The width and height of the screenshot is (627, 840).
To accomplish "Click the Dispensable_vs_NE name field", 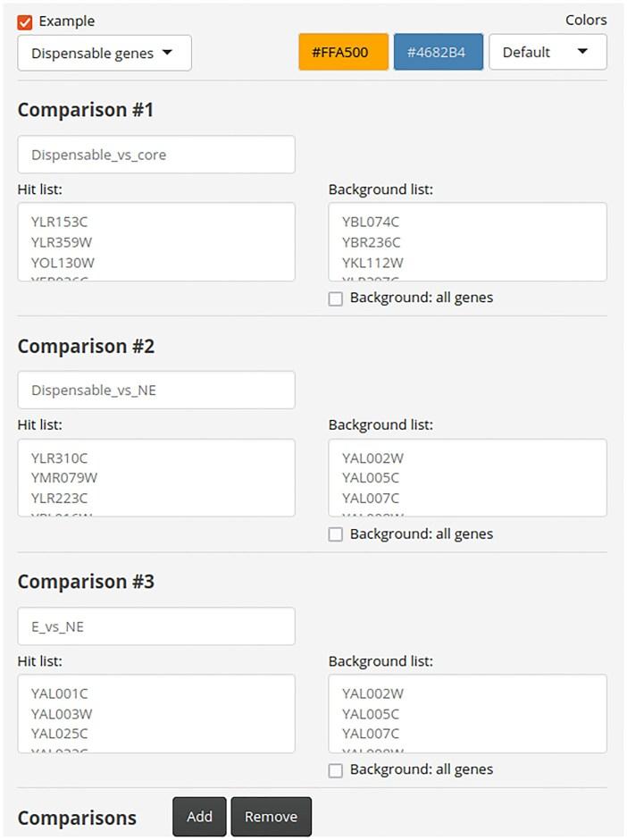I will [x=156, y=391].
